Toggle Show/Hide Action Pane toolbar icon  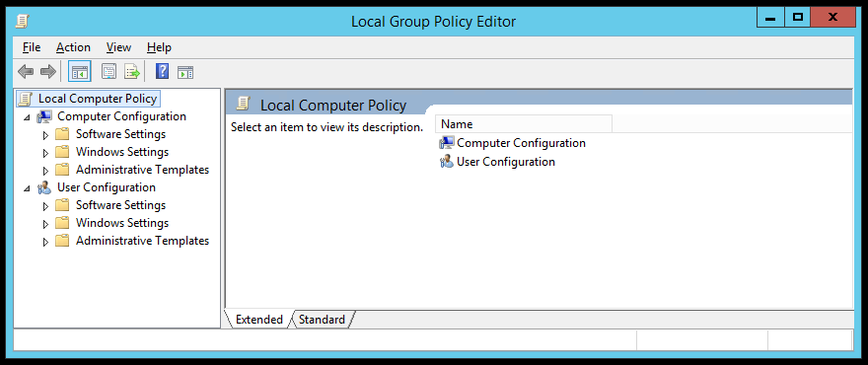pyautogui.click(x=185, y=72)
